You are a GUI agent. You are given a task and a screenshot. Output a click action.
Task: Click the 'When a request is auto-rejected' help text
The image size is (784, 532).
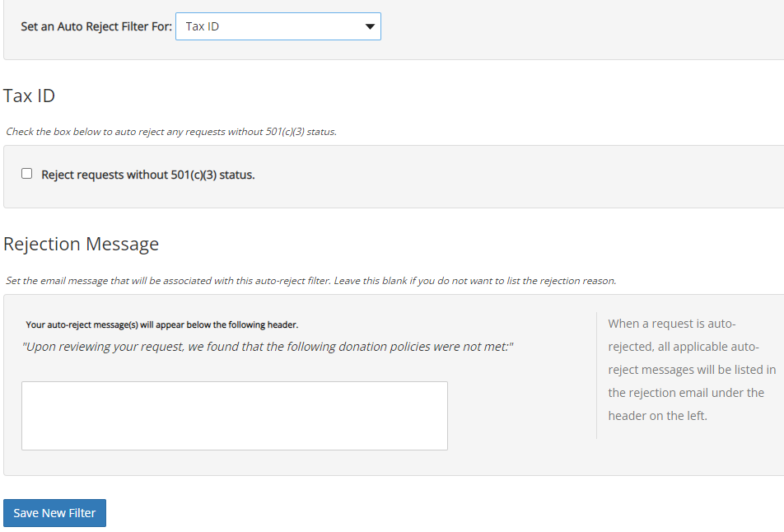(x=692, y=370)
